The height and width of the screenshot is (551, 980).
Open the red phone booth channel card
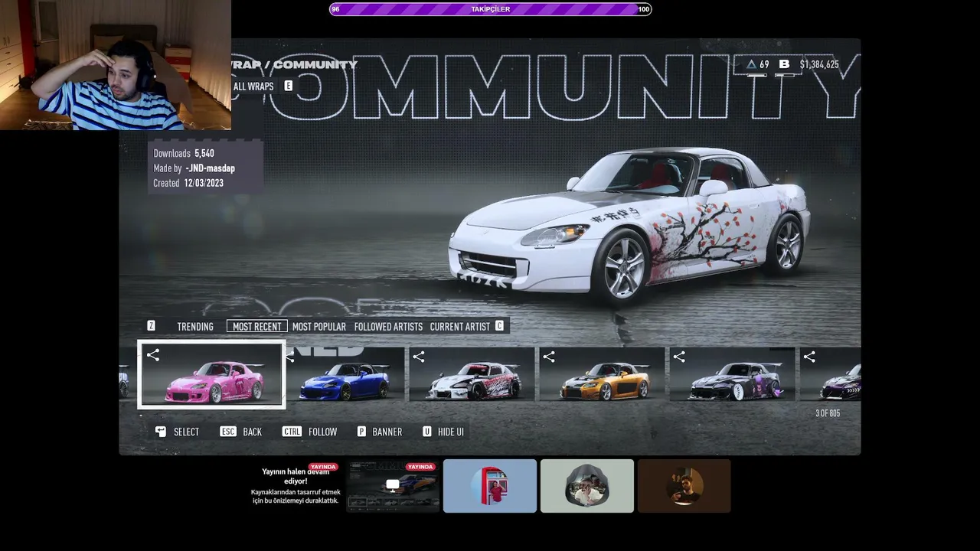(490, 486)
